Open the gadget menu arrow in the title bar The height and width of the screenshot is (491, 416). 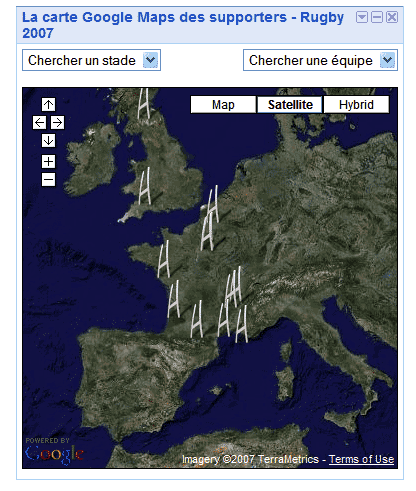pos(362,17)
